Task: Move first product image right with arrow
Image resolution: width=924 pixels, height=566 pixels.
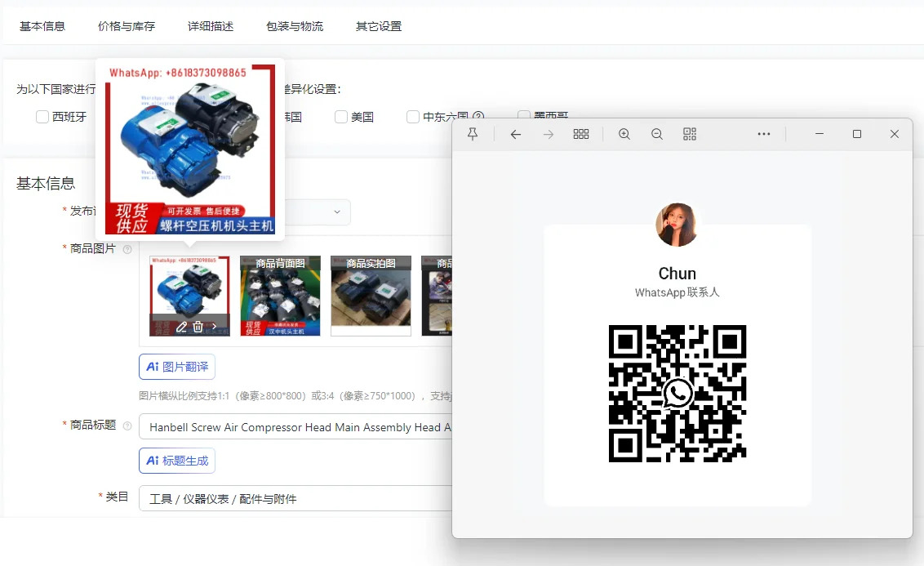Action: [214, 327]
